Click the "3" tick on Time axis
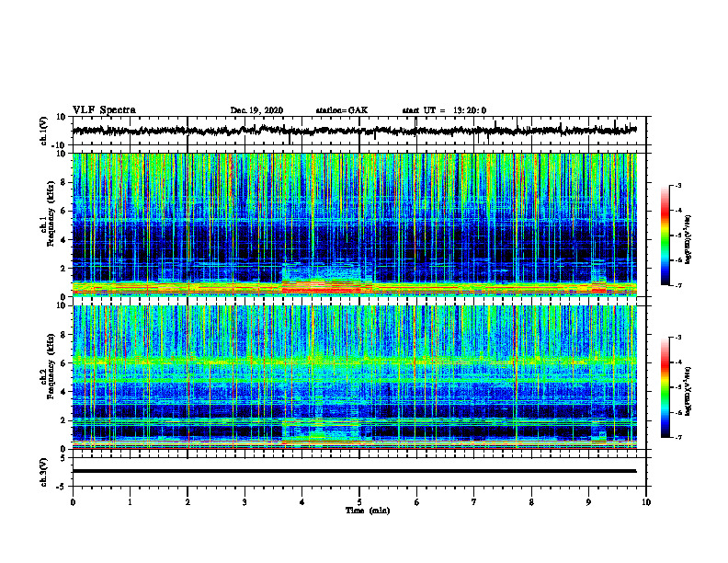 245,502
